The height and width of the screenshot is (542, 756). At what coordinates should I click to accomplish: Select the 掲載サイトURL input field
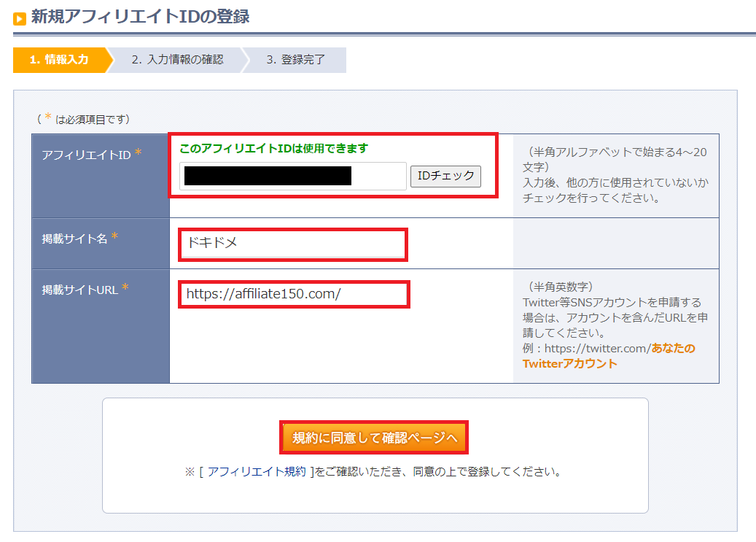(x=294, y=294)
